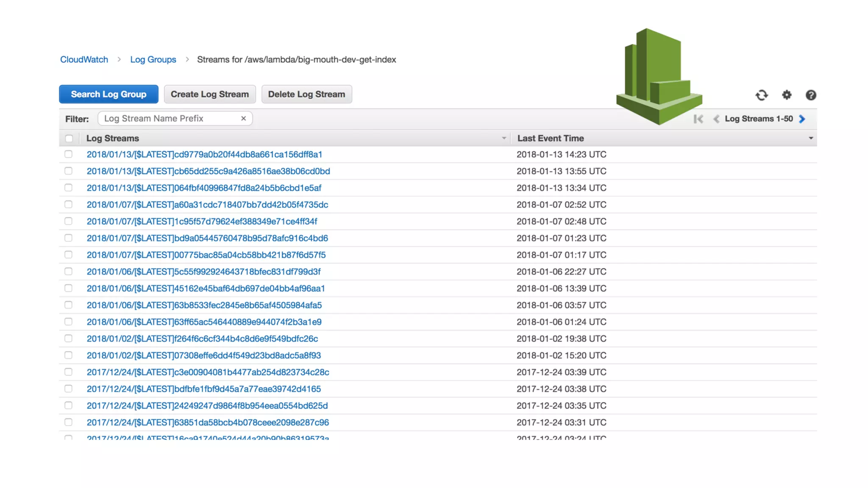Jump to first page of log streams
The height and width of the screenshot is (488, 868).
point(698,119)
